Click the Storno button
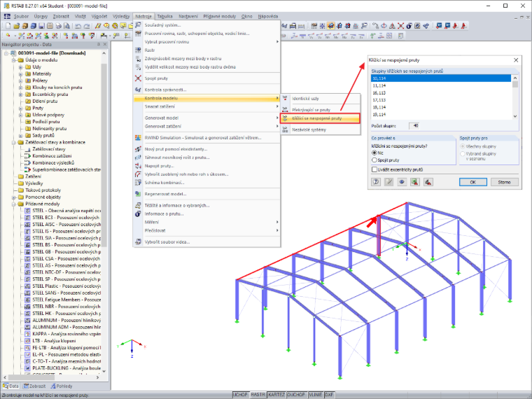Image resolution: width=532 pixels, height=399 pixels. tap(504, 182)
